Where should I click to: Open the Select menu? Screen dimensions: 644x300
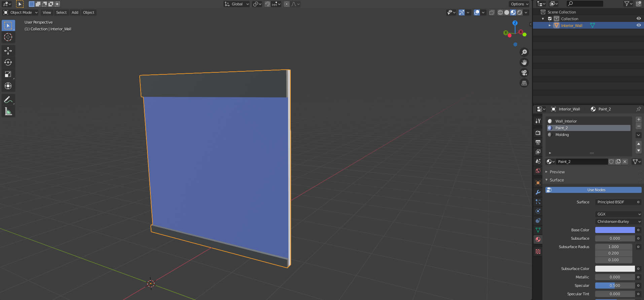(x=61, y=12)
